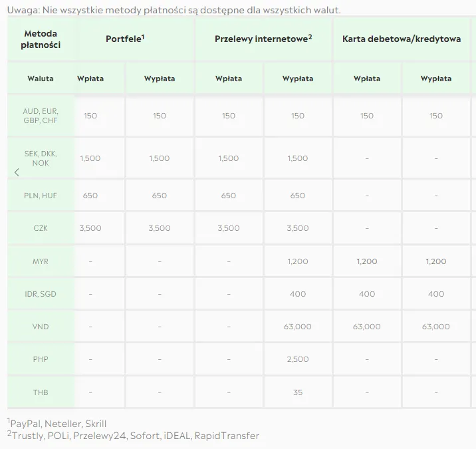Screen dimensions: 476x449
Task: Click the Karta debetowa/kredytowa header
Action: click(x=402, y=39)
